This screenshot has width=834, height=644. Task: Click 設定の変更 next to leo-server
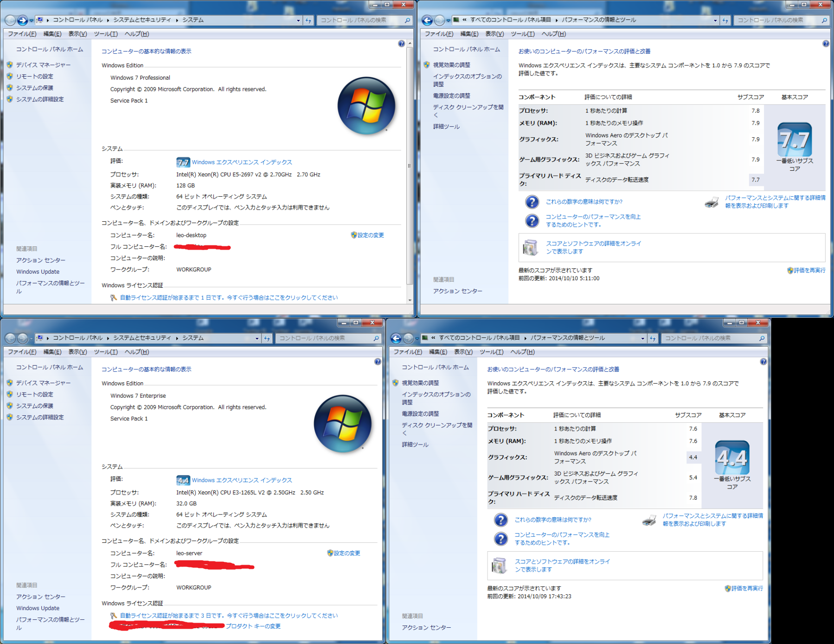click(346, 553)
